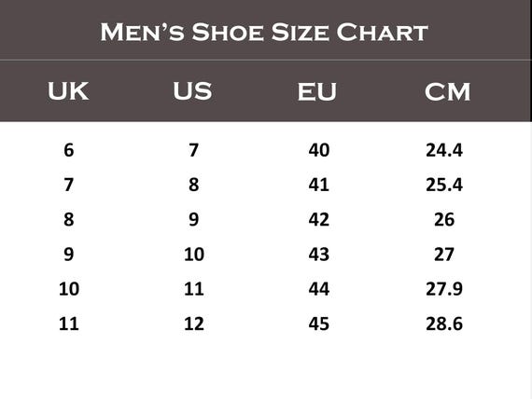Click the Men's Shoe Size Chart title
This screenshot has height=399, width=532.
pos(264,33)
